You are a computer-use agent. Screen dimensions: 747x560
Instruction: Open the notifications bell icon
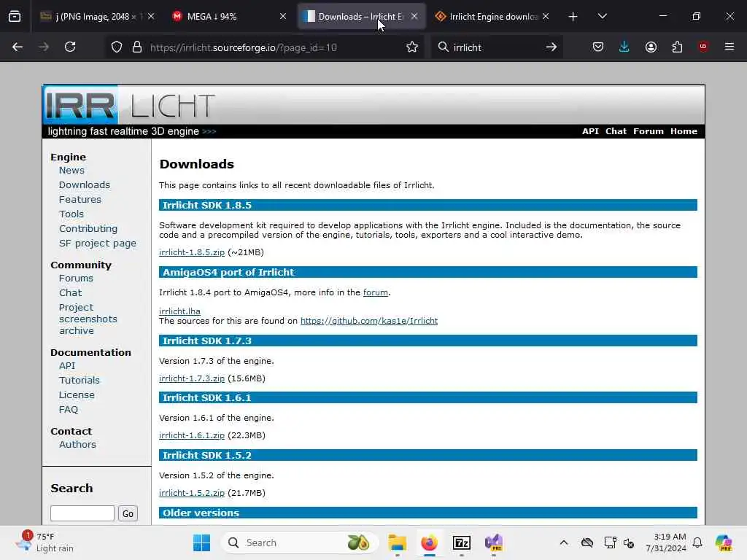(697, 542)
